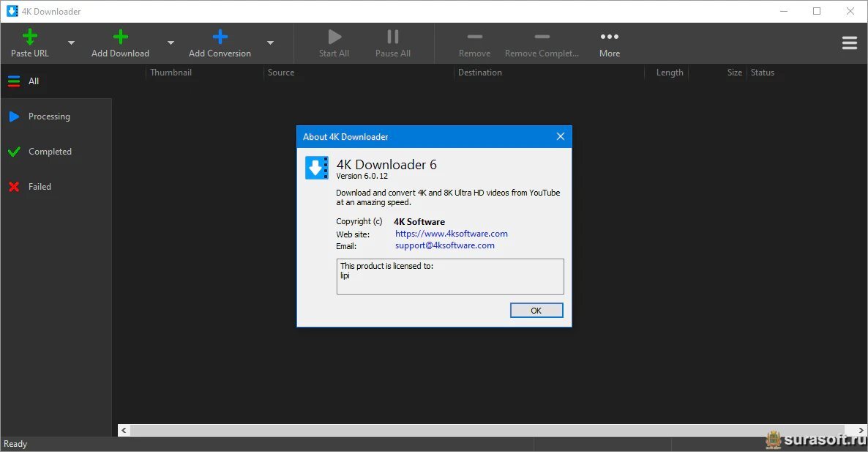Click the Remove toolbar icon
Viewport: 868px width, 452px height.
(x=474, y=37)
